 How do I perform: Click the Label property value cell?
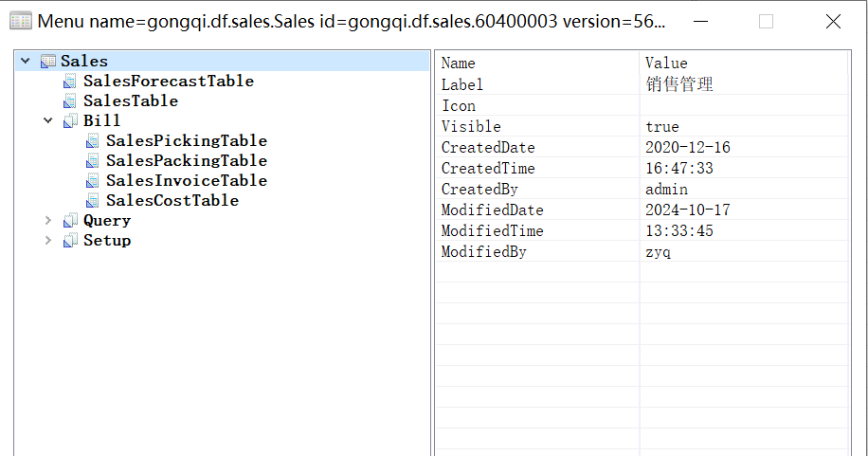(744, 84)
